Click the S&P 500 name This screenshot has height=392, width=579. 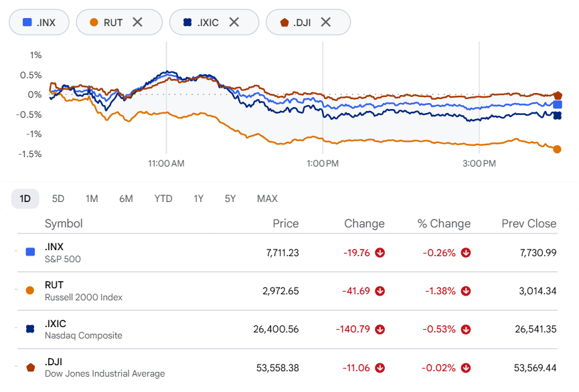click(x=63, y=259)
